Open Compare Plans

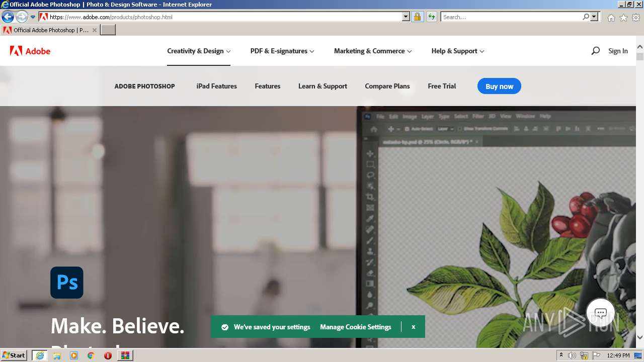(387, 86)
